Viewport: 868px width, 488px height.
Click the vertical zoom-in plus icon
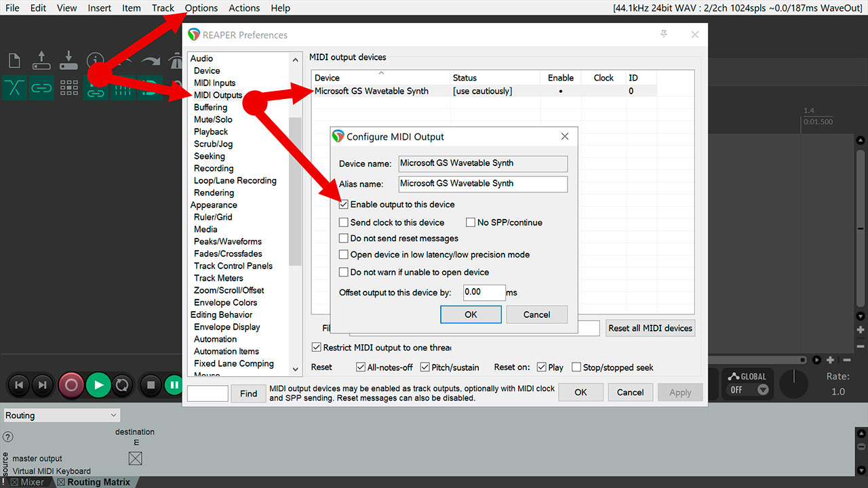861,329
